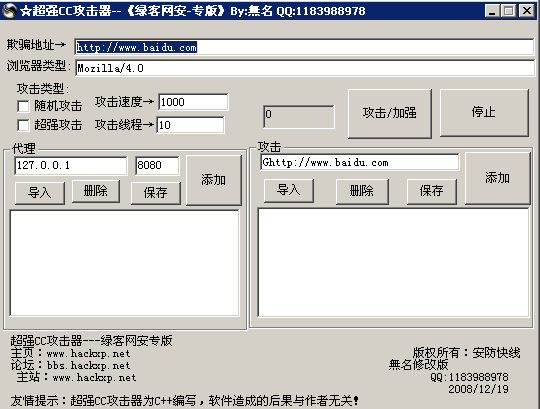Screen dimensions: 540x409
Task: Click 导入 button in 攻击 group
Action: (x=289, y=190)
